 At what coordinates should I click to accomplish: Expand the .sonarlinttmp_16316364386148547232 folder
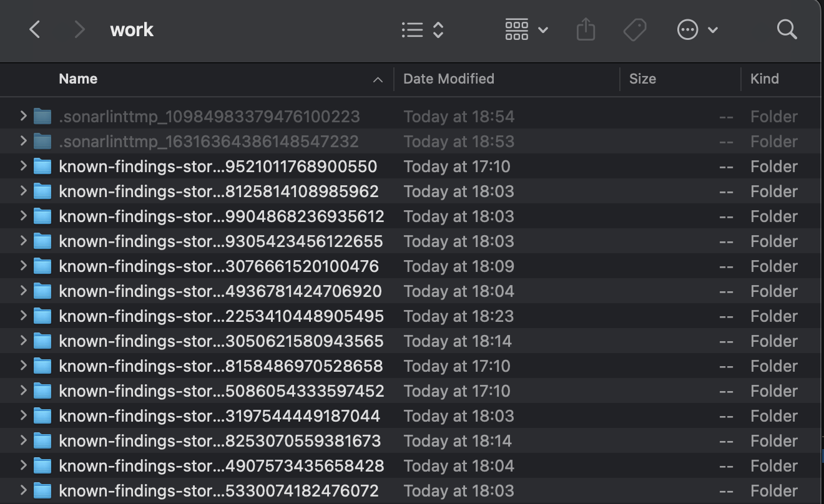click(23, 141)
